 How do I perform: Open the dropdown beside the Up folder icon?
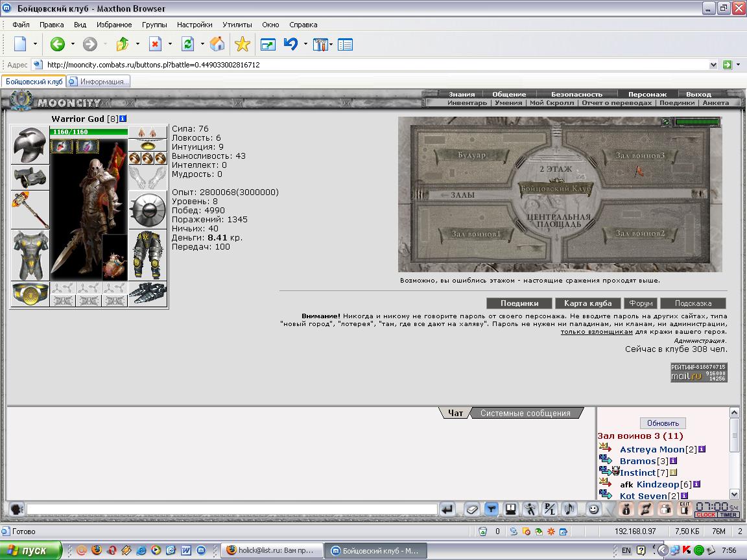(x=137, y=44)
